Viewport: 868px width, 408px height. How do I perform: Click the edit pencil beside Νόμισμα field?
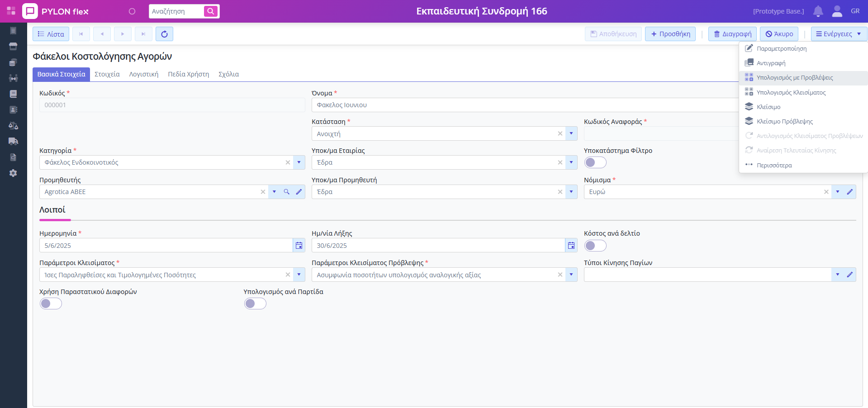click(850, 192)
